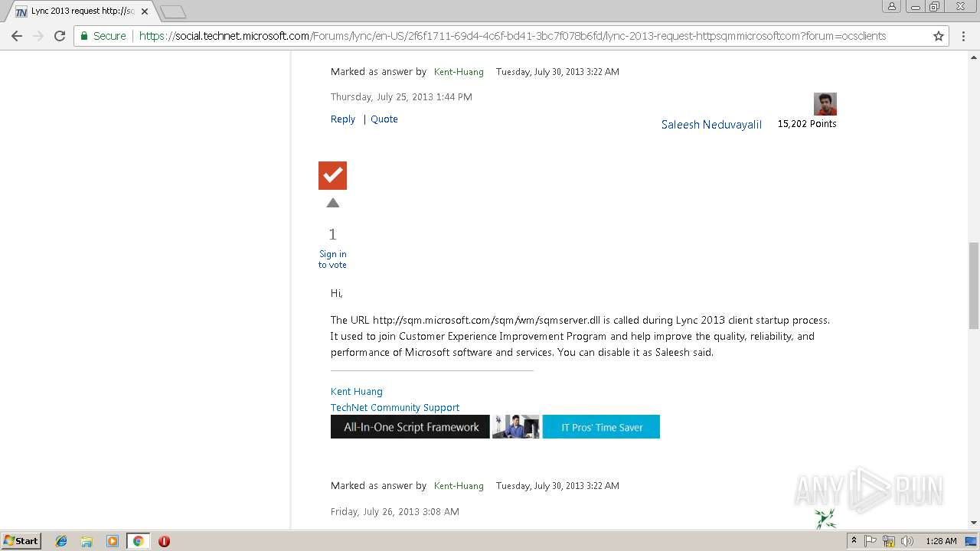
Task: Quote Saleesh's post
Action: (384, 119)
